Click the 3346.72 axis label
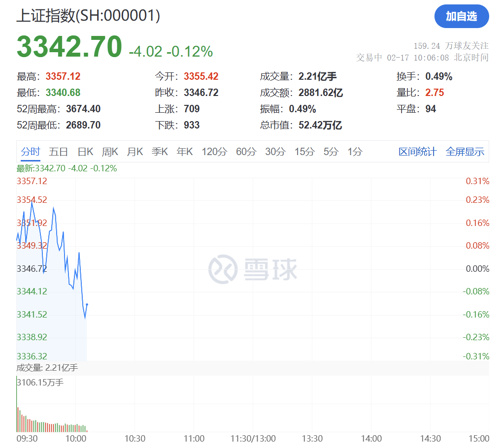This screenshot has width=500, height=448. [32, 269]
